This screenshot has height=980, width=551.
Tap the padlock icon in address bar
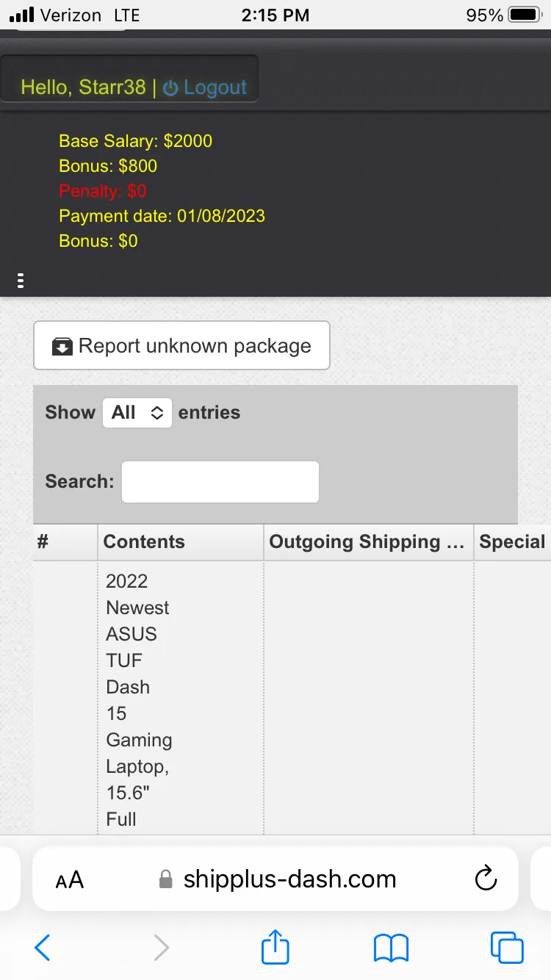[166, 879]
